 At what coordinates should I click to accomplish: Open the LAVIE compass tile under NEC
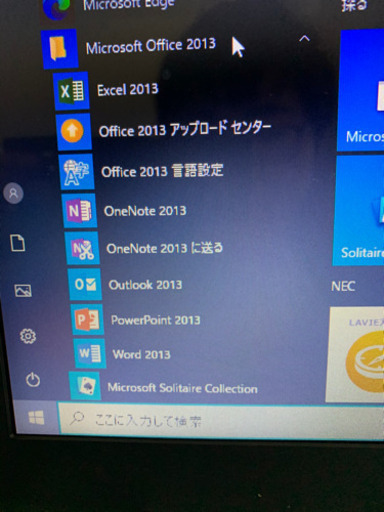pos(355,354)
